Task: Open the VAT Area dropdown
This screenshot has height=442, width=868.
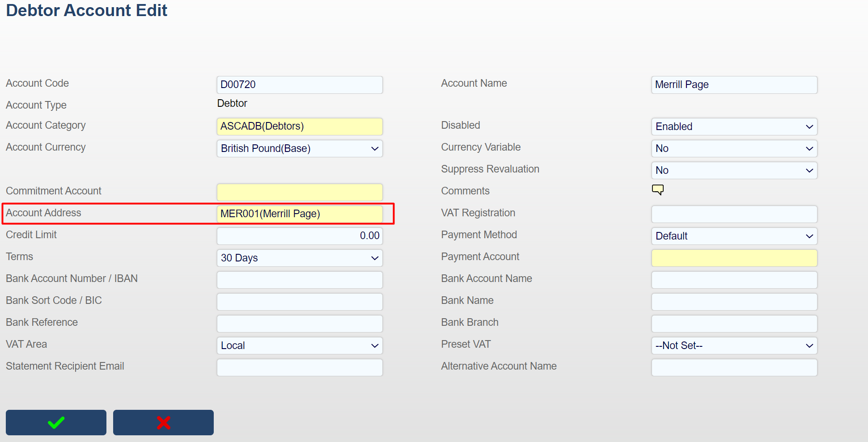Action: tap(299, 345)
